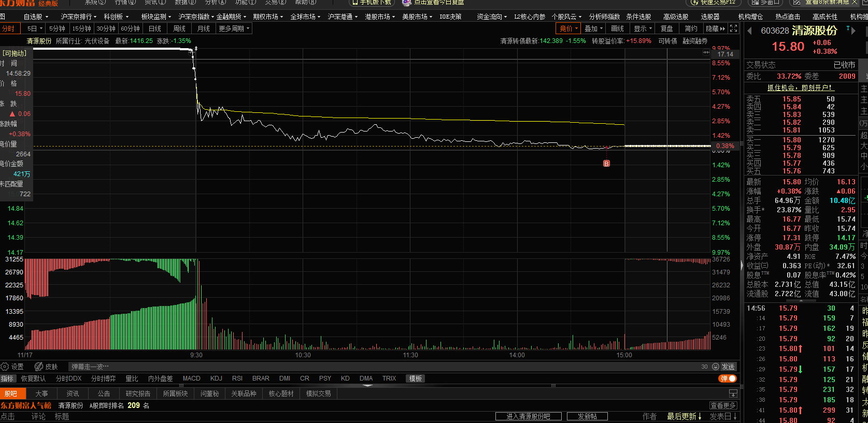This screenshot has height=423, width=868.
Task: Open 点击查看今日复盘 notice icon
Action: click(407, 2)
